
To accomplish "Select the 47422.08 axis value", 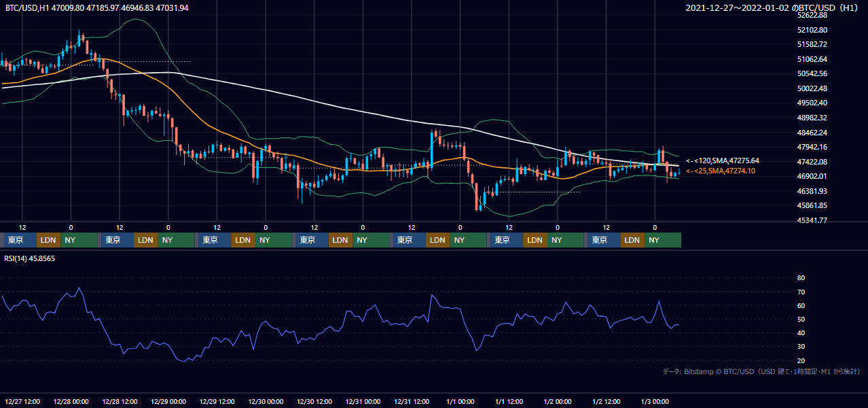I will point(812,162).
